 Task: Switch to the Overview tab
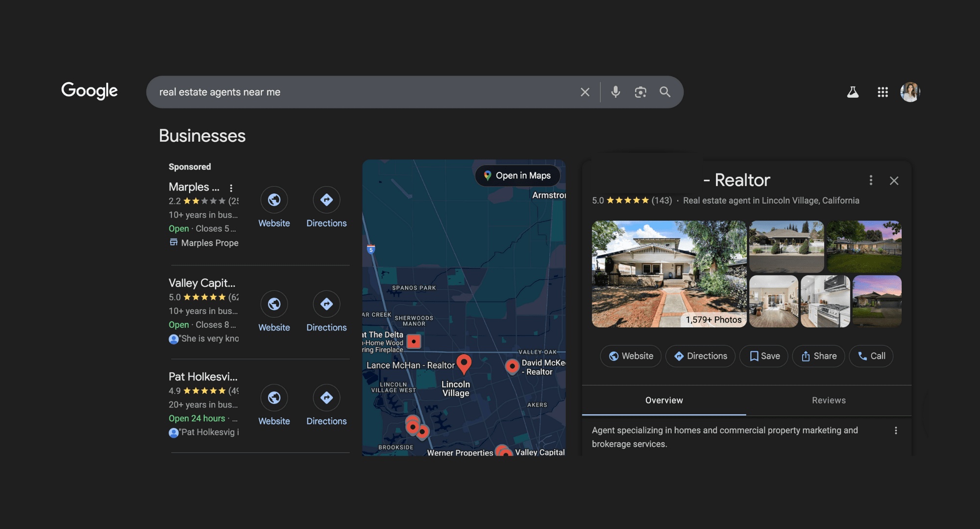tap(664, 400)
